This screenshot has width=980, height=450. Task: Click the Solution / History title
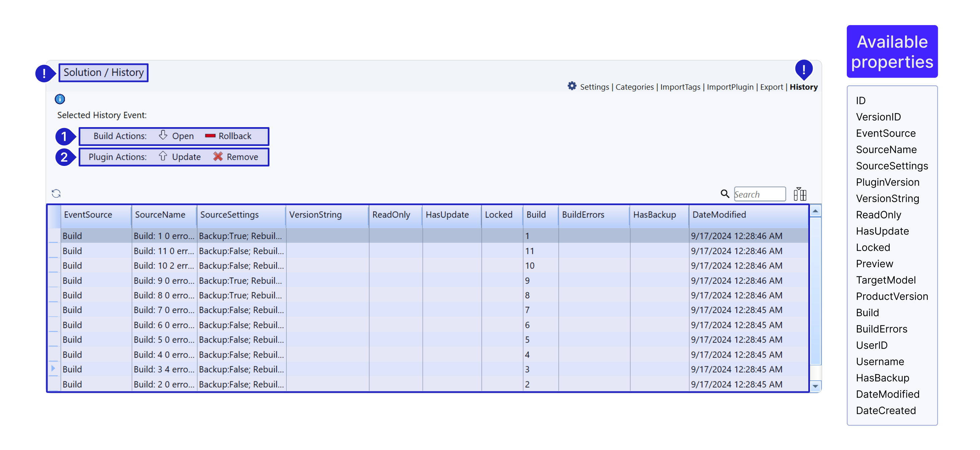[x=103, y=72]
